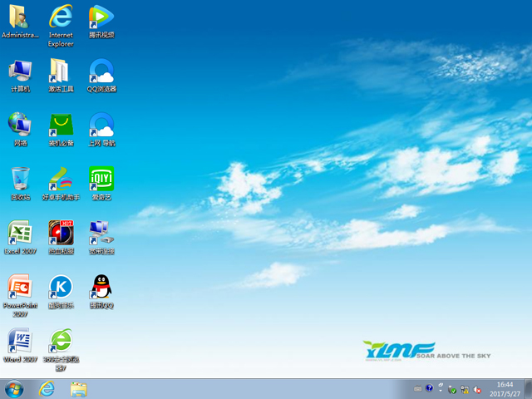Select the Recycle Bin (回收站) icon
This screenshot has height=399, width=532.
(20, 179)
